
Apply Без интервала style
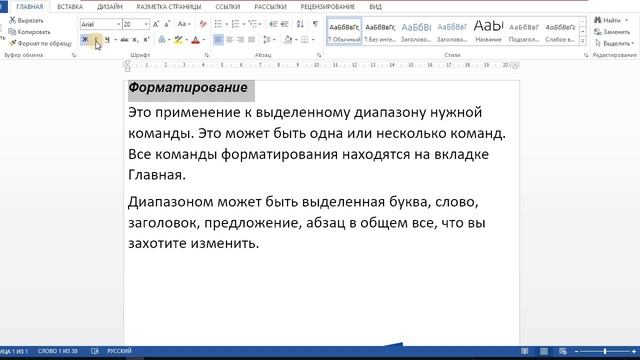[380, 31]
